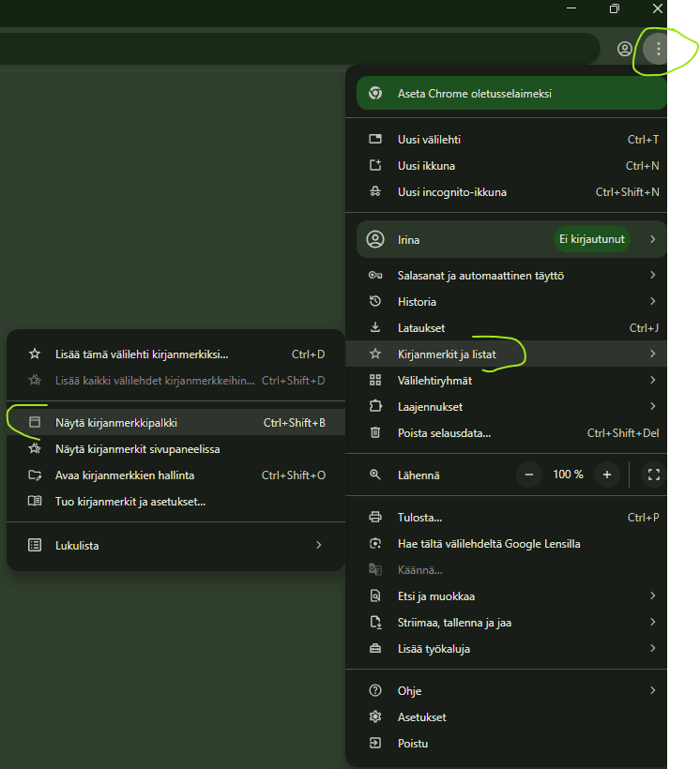Decrease zoom with the minus button
This screenshot has width=700, height=769.
click(x=529, y=475)
